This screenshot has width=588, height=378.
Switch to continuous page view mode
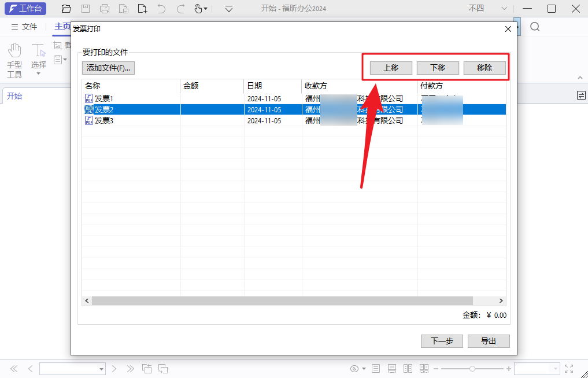pyautogui.click(x=392, y=369)
